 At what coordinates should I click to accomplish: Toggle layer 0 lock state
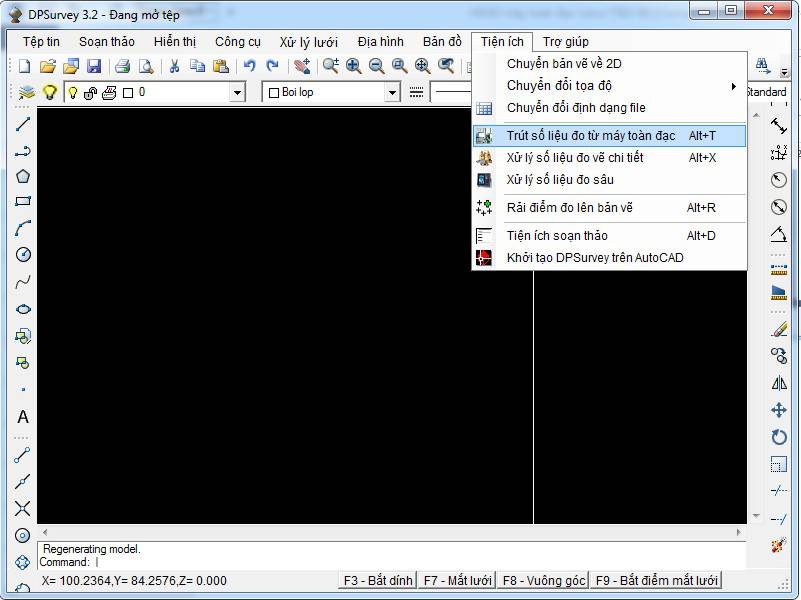pyautogui.click(x=90, y=93)
